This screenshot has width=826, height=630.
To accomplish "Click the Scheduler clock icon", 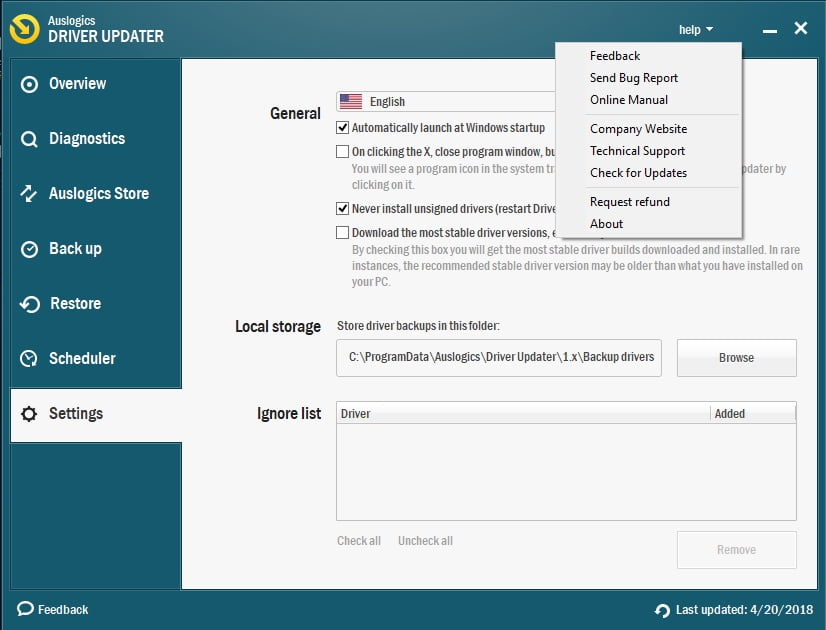I will point(28,359).
